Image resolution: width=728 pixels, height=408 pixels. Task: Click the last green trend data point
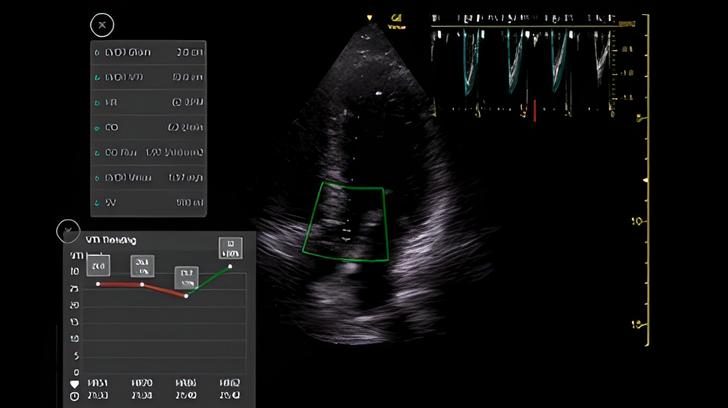231,266
